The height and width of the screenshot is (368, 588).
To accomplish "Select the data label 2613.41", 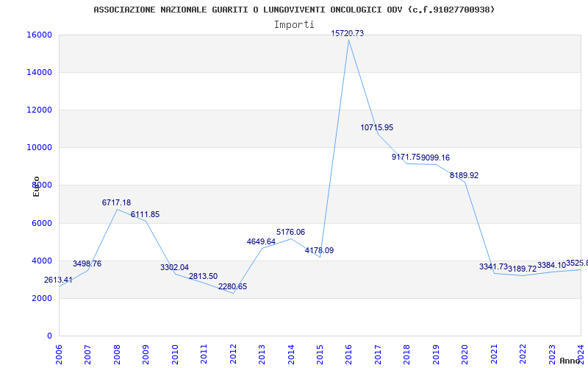I will point(58,280).
